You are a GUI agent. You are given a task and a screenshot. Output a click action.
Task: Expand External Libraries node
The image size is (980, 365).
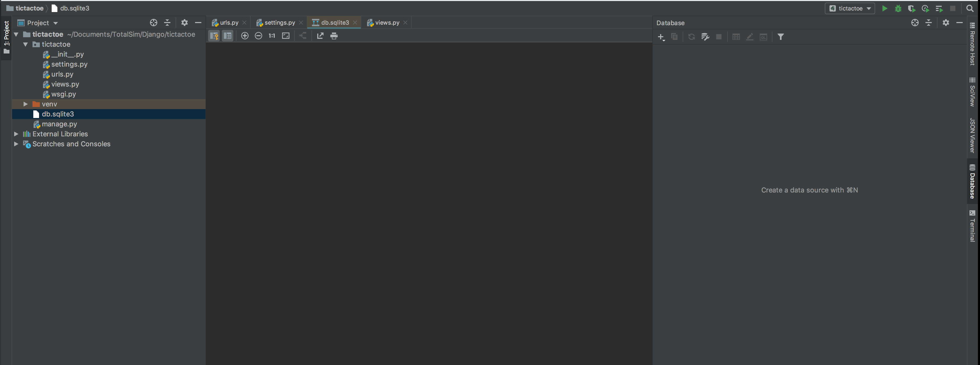tap(16, 134)
